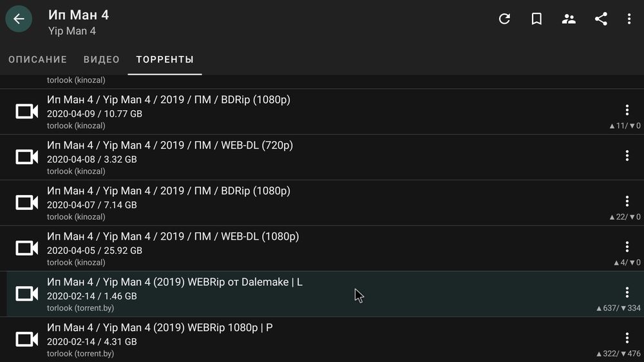Select the BDRip (1080p) torrent dated 2020-04-07
644x362 pixels.
[322, 202]
